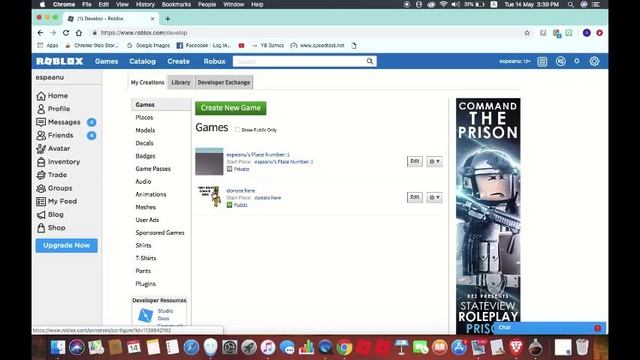Image resolution: width=640 pixels, height=360 pixels.
Task: Open Home in Roblox sidebar
Action: pos(52,96)
